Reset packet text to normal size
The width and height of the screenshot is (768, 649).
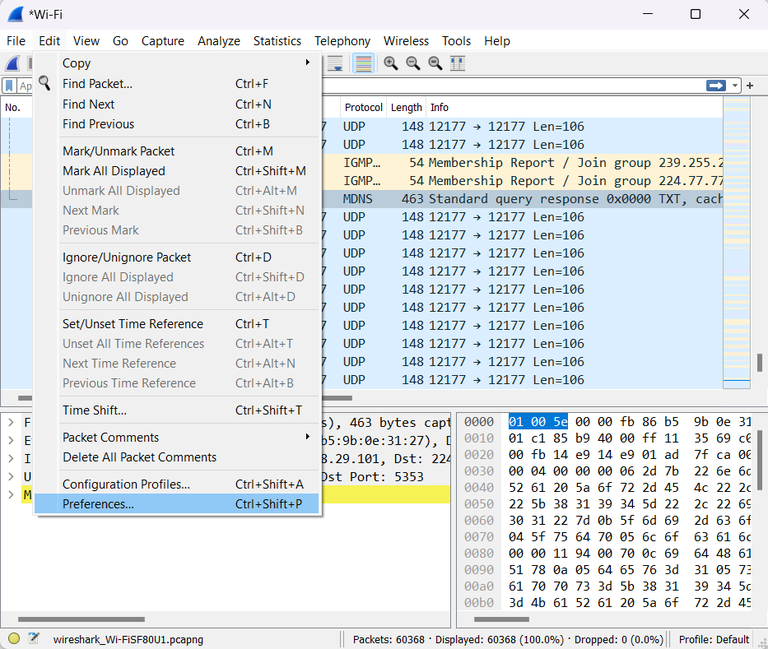435,63
